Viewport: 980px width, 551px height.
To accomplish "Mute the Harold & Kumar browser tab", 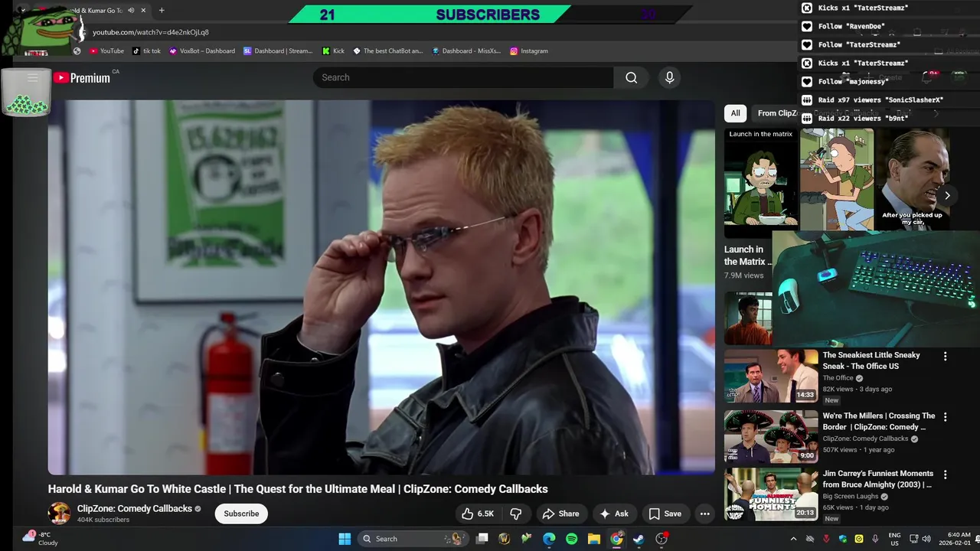I will tap(131, 11).
